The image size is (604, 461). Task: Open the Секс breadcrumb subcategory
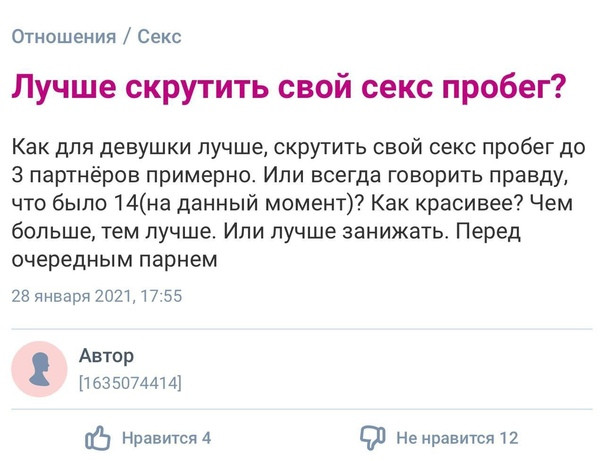coord(159,37)
